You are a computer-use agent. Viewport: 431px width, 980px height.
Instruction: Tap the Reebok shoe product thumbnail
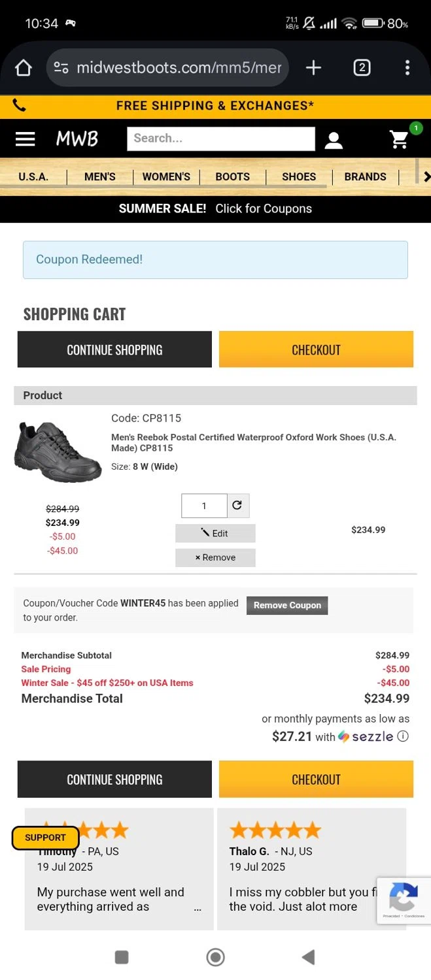[58, 451]
